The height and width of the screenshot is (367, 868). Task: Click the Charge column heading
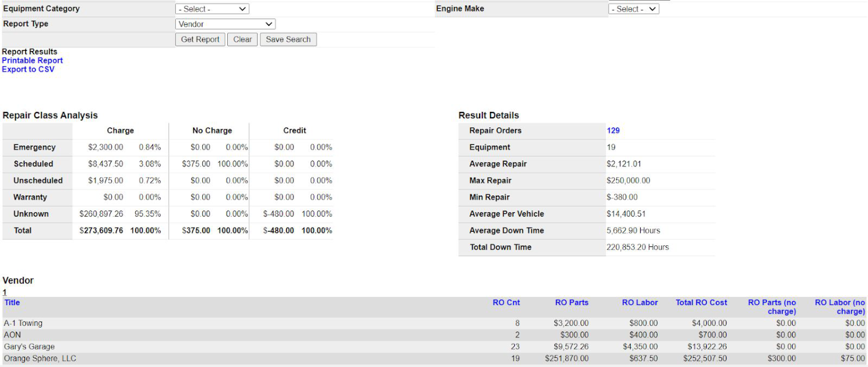[121, 130]
